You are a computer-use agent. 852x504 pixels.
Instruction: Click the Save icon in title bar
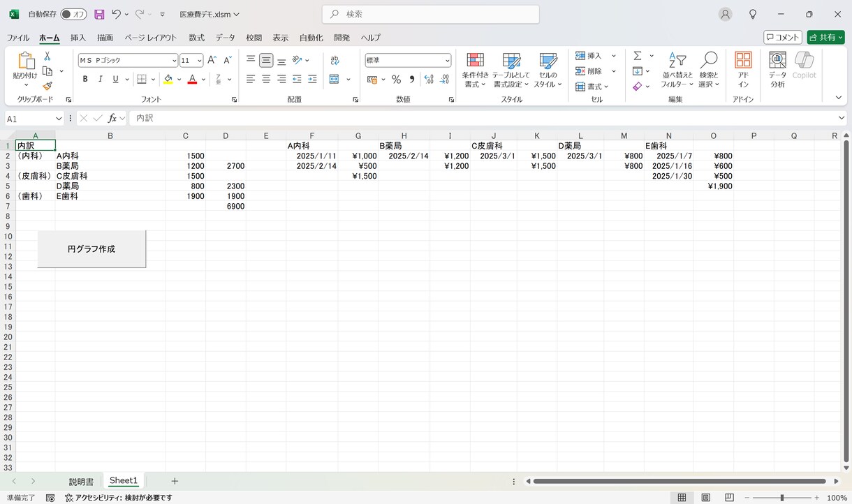[x=99, y=14]
